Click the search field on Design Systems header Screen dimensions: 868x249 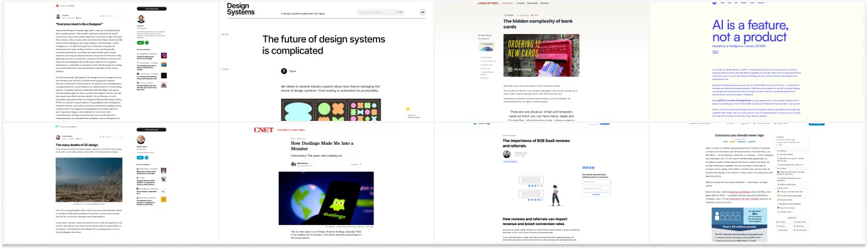tap(380, 12)
